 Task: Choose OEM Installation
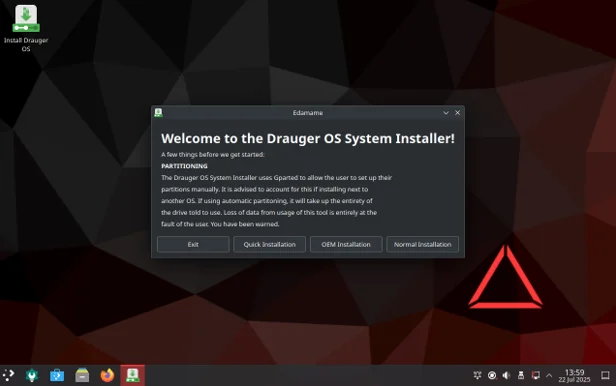(346, 244)
